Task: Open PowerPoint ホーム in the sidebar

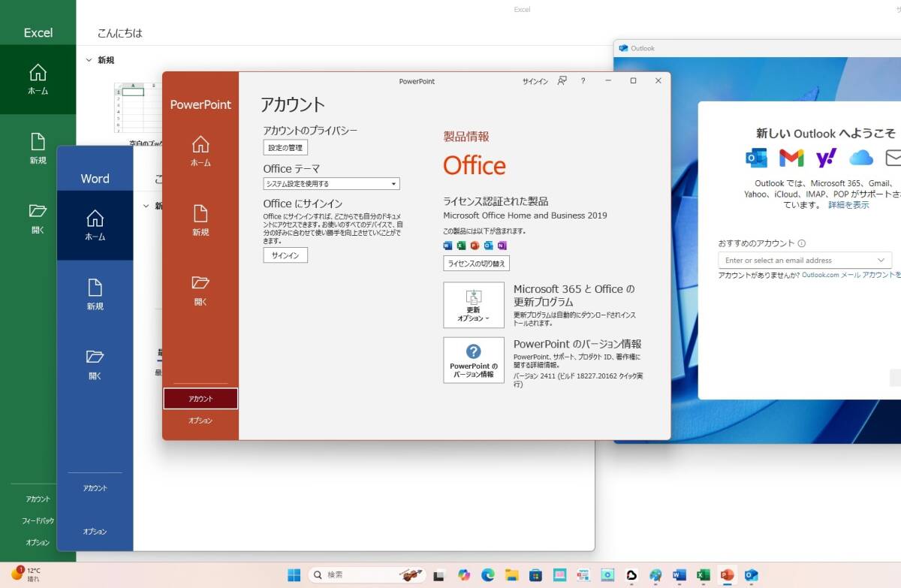Action: [200, 151]
